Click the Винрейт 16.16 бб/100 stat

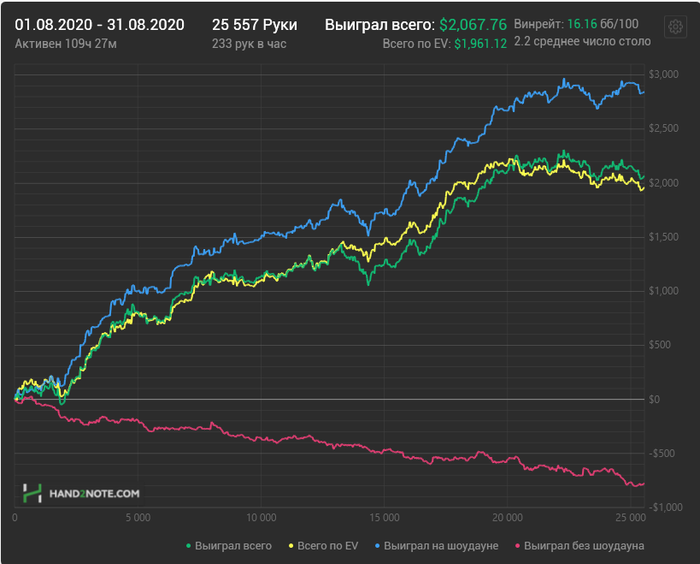click(576, 24)
